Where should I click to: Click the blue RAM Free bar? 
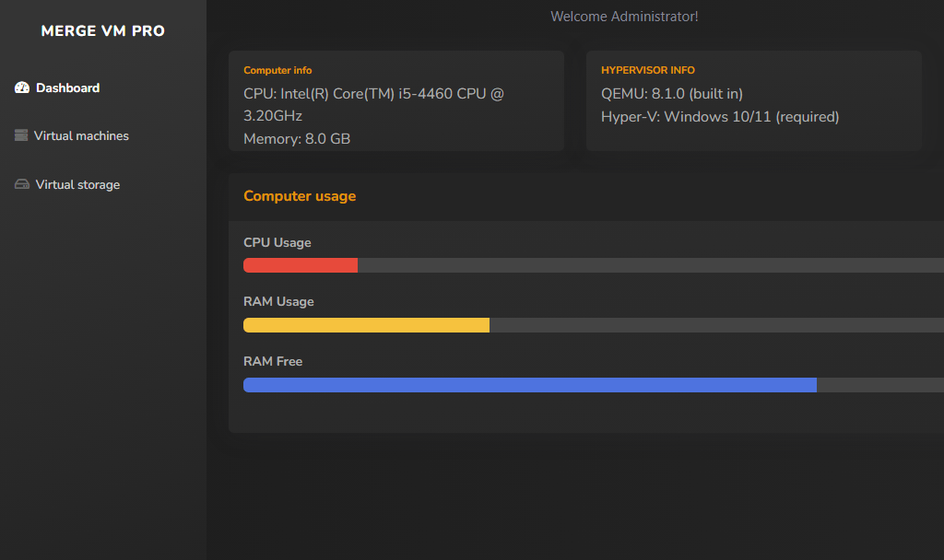[529, 385]
